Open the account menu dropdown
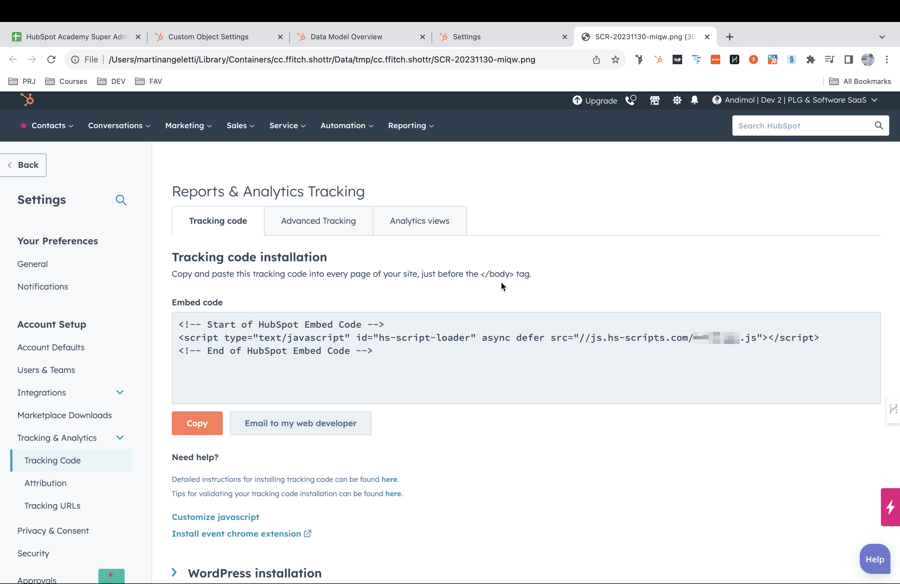Screen dimensions: 900x584 tap(795, 100)
